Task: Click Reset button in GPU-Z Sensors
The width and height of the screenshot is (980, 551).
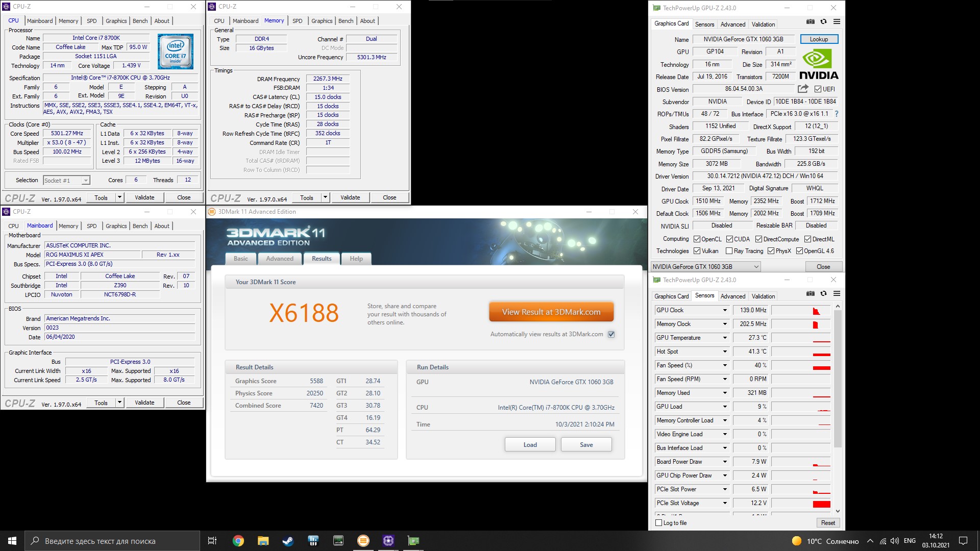Action: pos(828,522)
